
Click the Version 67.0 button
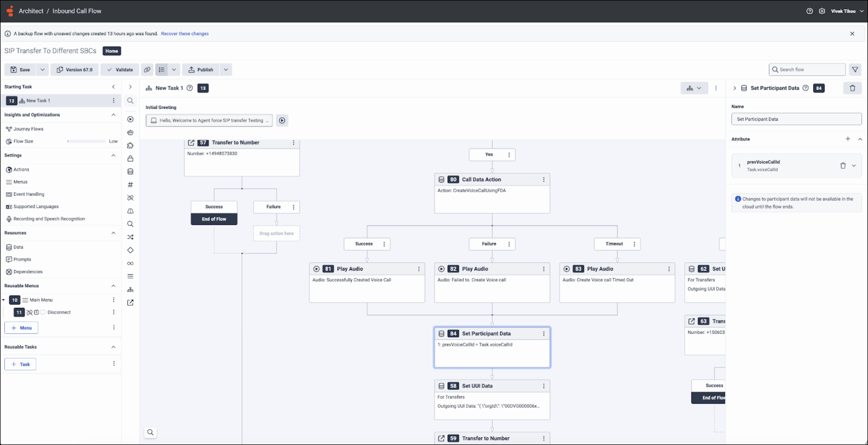click(75, 70)
